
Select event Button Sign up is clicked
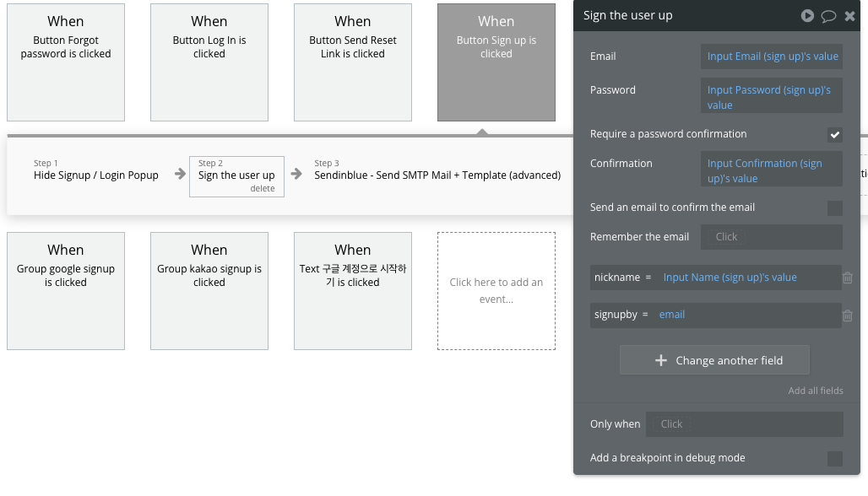pyautogui.click(x=496, y=62)
